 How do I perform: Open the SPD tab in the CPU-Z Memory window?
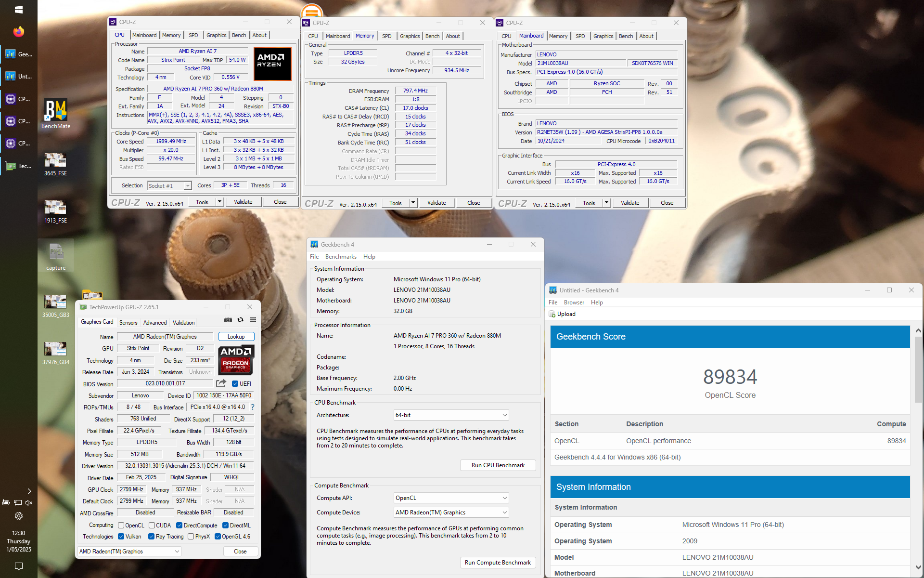point(386,36)
